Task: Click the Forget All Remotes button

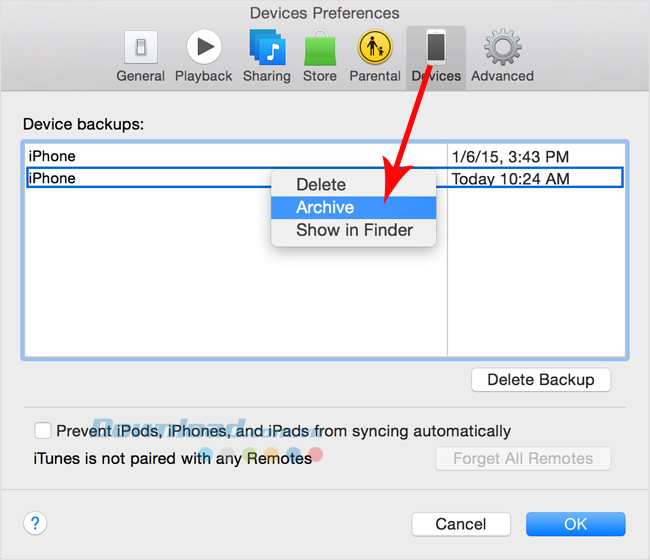Action: coord(523,458)
